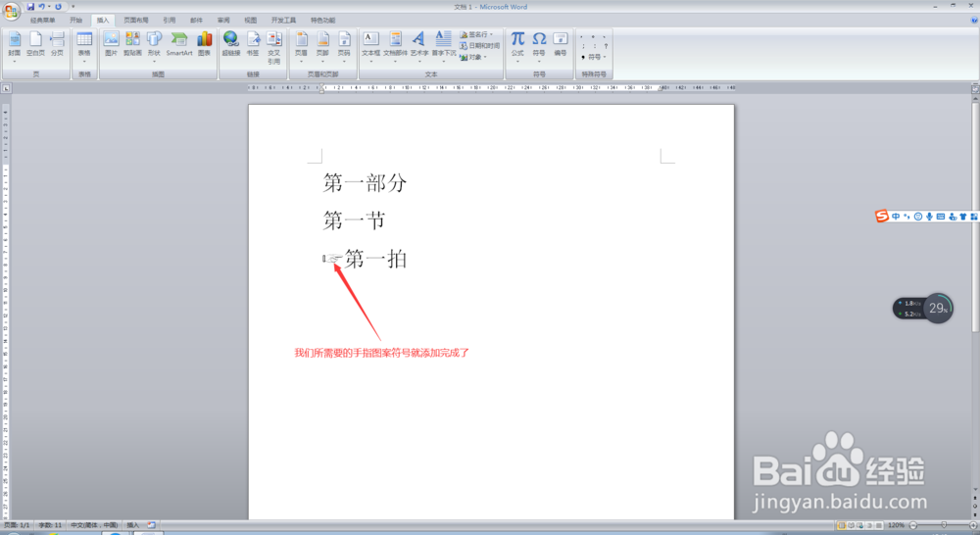Switch to the 页面布局 tab
Screen dimensions: 980x535
[x=135, y=20]
